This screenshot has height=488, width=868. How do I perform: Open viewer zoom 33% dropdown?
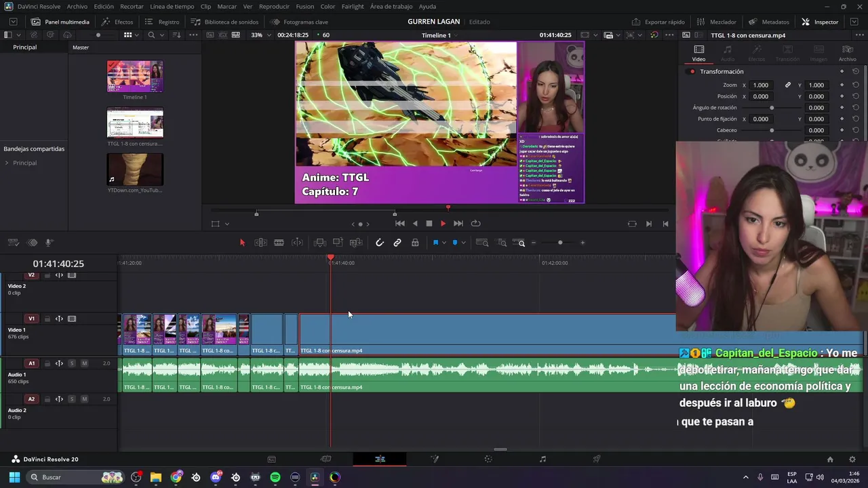260,35
